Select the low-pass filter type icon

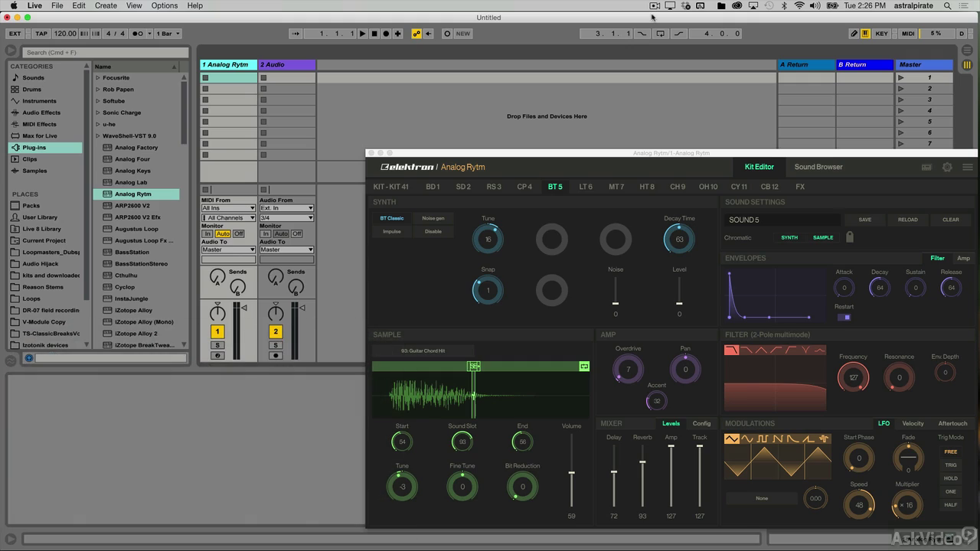point(732,350)
